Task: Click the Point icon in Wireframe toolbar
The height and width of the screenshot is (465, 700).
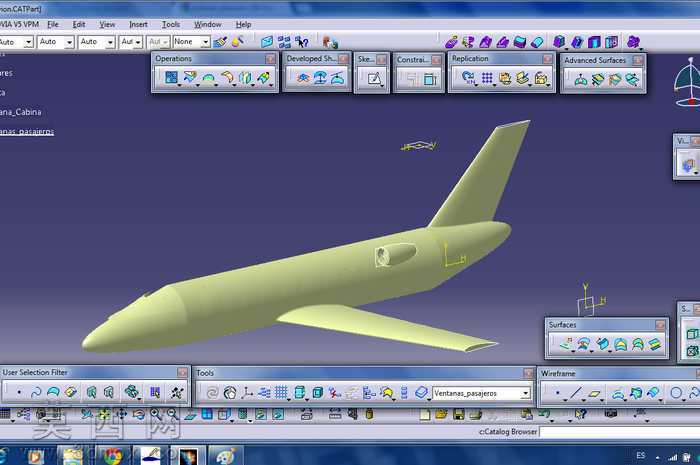Action: [x=557, y=393]
